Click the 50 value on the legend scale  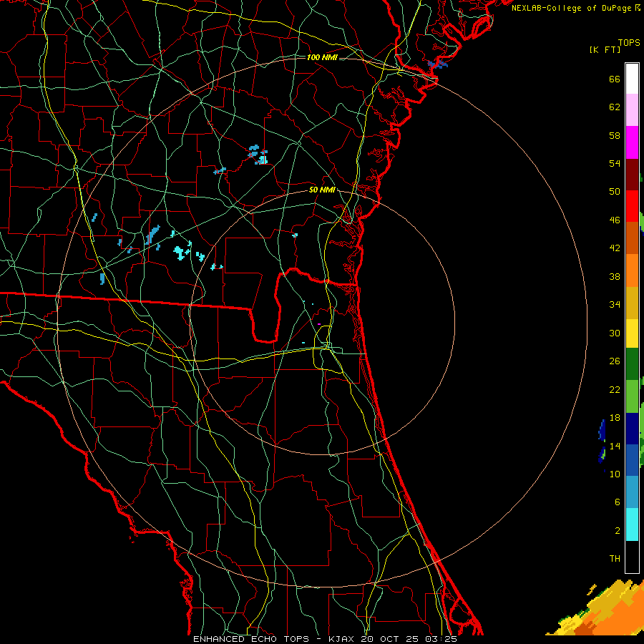click(x=615, y=192)
